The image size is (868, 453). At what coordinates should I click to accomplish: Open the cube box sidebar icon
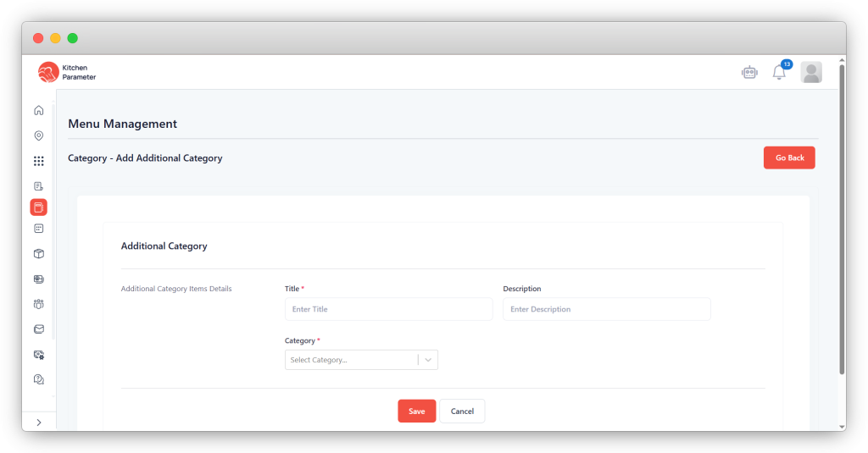[38, 253]
